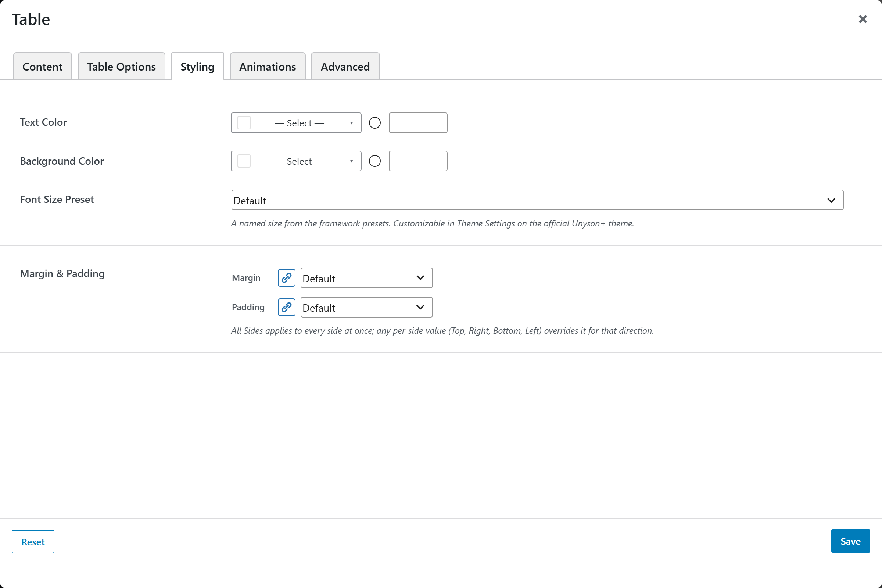This screenshot has height=588, width=882.
Task: Select the Background Color custom radio button
Action: click(374, 161)
